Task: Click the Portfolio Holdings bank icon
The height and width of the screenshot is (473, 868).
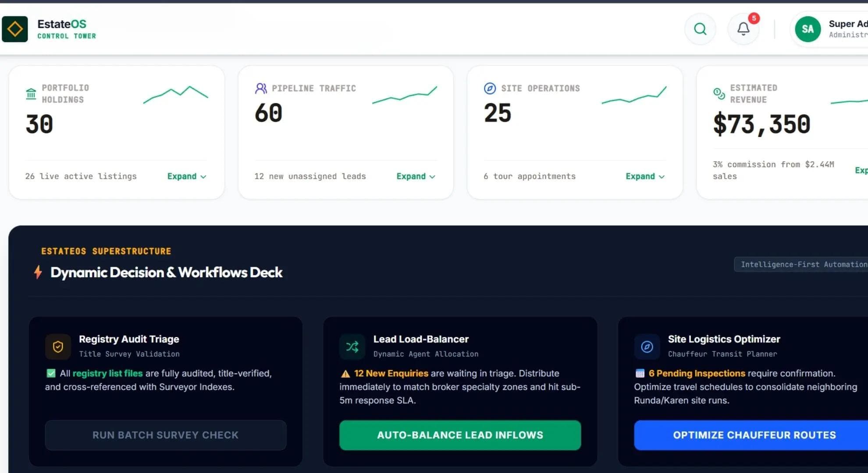Action: coord(31,94)
